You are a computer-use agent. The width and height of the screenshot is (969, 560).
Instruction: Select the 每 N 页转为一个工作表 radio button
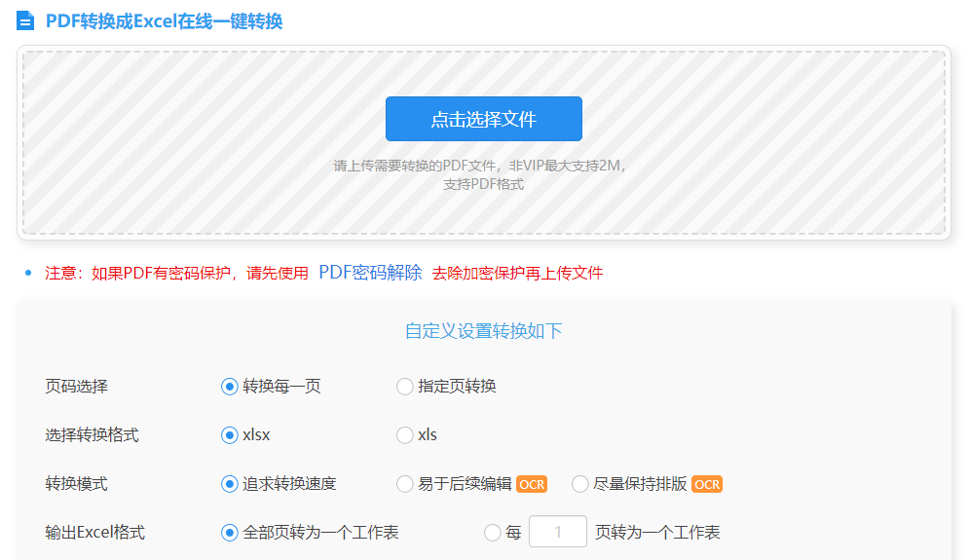click(x=493, y=533)
